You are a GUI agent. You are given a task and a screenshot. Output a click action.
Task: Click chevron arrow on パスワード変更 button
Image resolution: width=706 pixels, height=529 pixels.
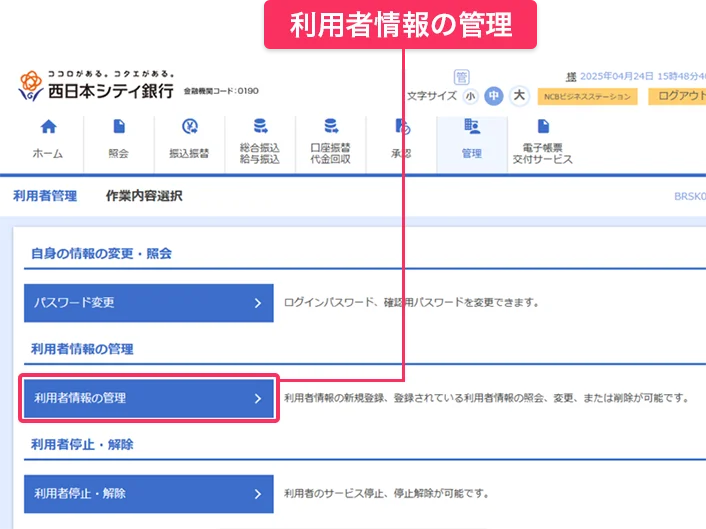click(258, 303)
